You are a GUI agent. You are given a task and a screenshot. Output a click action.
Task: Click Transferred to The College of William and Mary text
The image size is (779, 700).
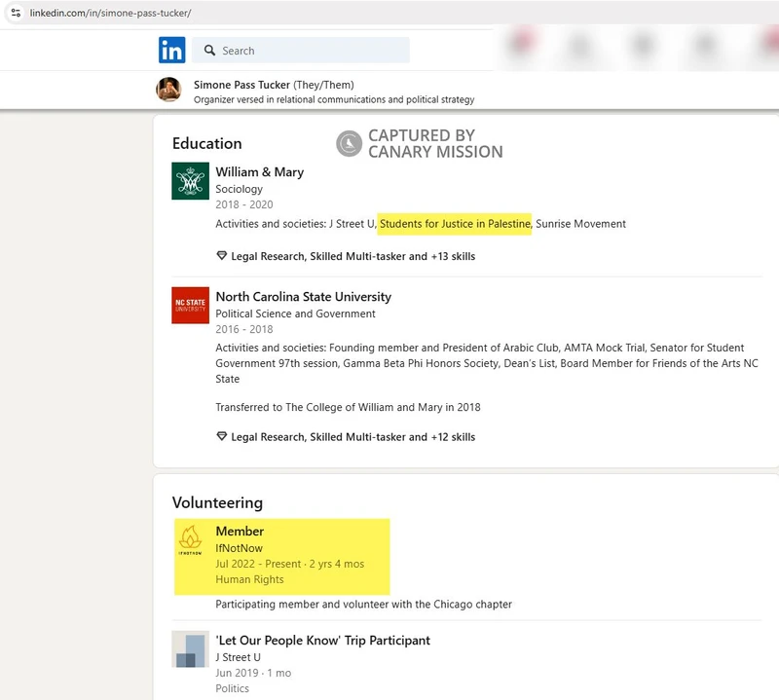tap(348, 407)
